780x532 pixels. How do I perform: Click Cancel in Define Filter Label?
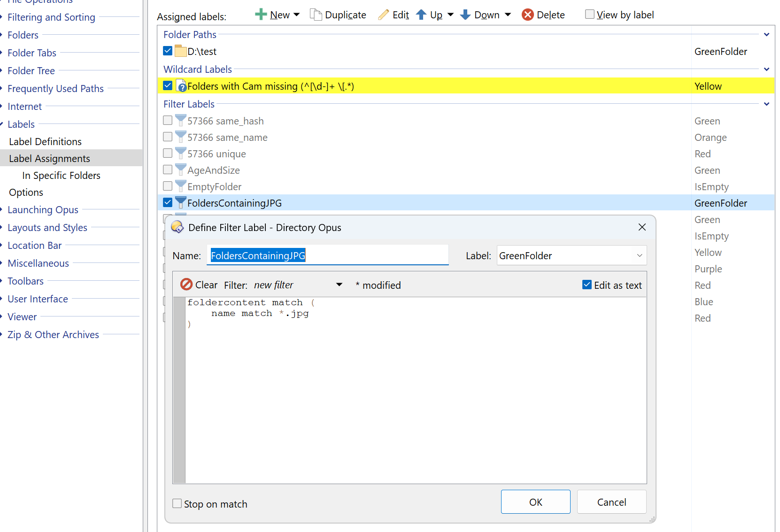[611, 502]
